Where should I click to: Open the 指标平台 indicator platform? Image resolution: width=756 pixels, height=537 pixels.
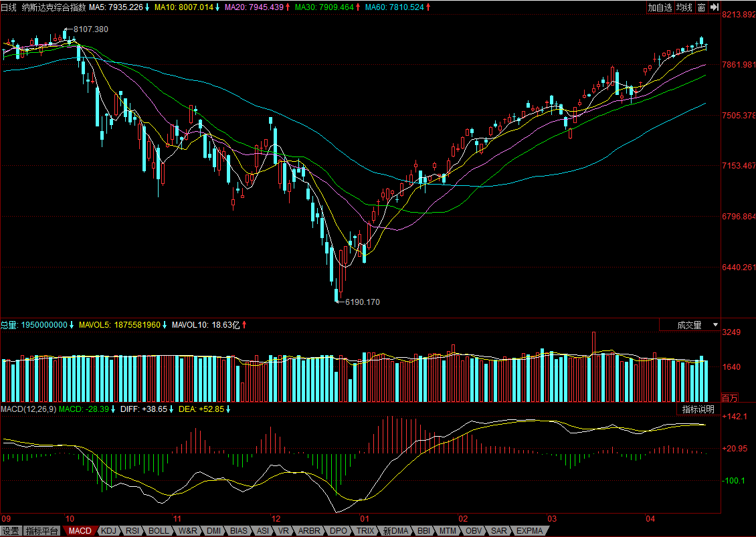click(x=42, y=531)
